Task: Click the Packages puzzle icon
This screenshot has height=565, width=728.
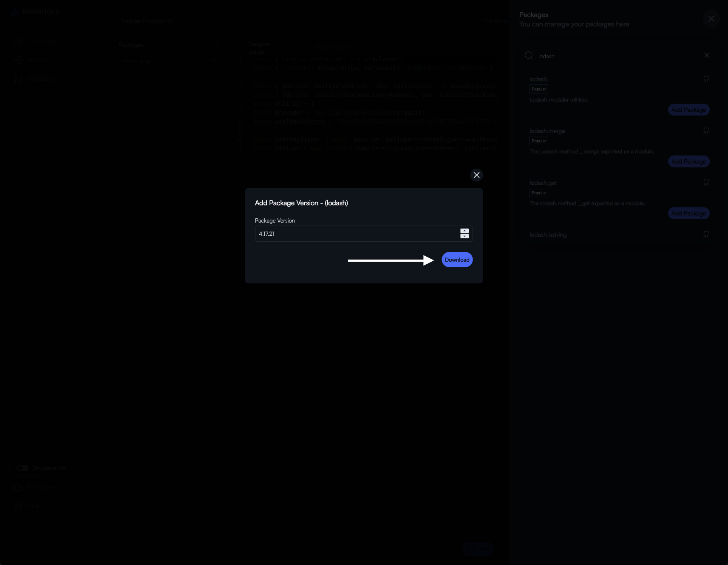Action: (18, 488)
